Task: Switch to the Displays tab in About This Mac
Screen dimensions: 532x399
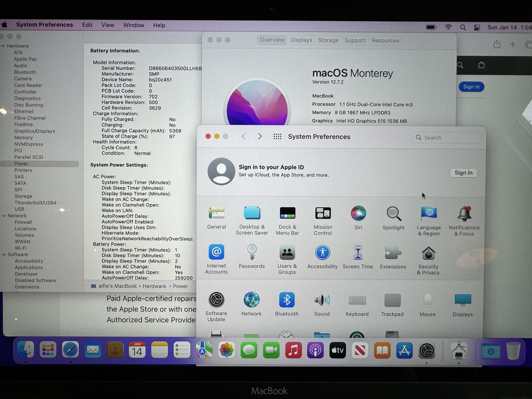Action: (301, 40)
